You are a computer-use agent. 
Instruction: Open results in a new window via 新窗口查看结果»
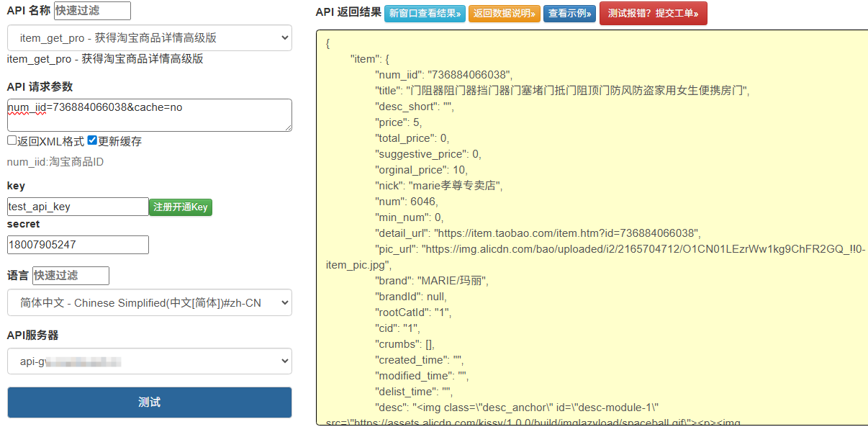click(424, 13)
